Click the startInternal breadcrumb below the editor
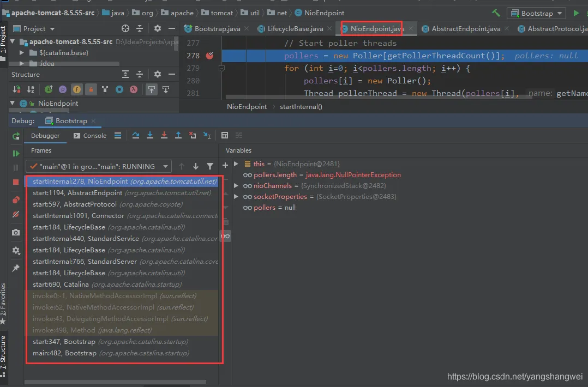 pyautogui.click(x=301, y=107)
